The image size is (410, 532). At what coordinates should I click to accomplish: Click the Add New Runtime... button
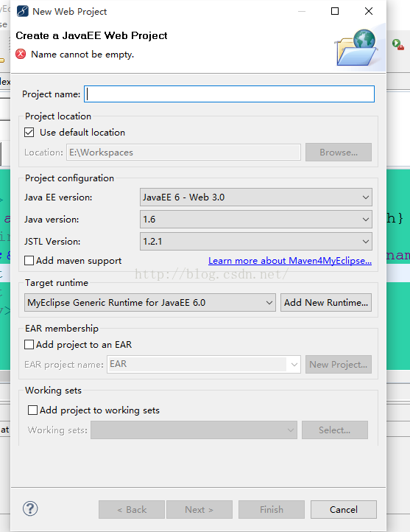click(326, 302)
